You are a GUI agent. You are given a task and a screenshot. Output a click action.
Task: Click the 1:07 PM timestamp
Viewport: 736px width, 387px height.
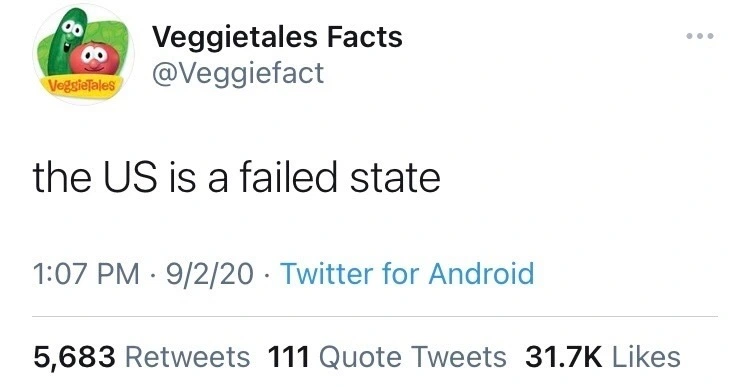(x=86, y=274)
